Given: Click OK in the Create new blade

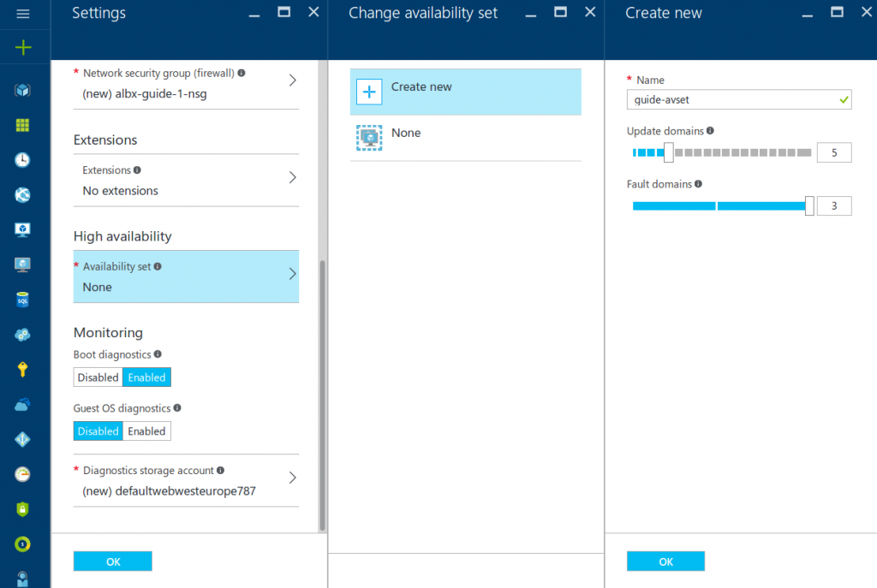Looking at the screenshot, I should (x=665, y=561).
